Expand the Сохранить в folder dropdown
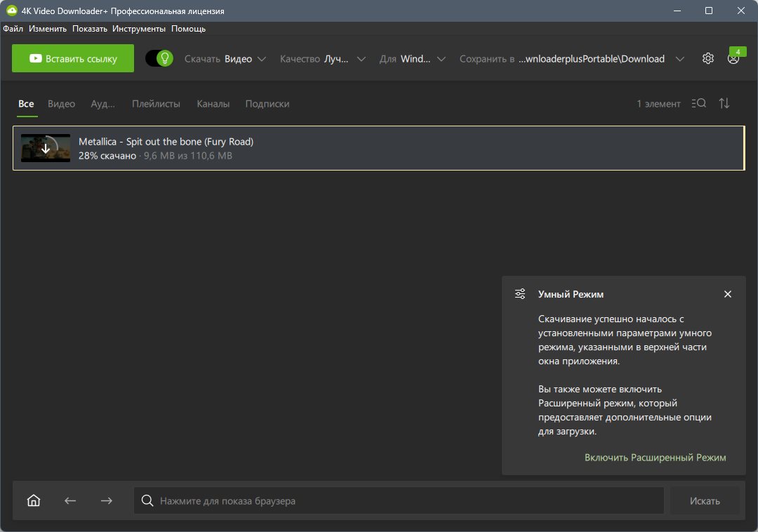 (572, 59)
